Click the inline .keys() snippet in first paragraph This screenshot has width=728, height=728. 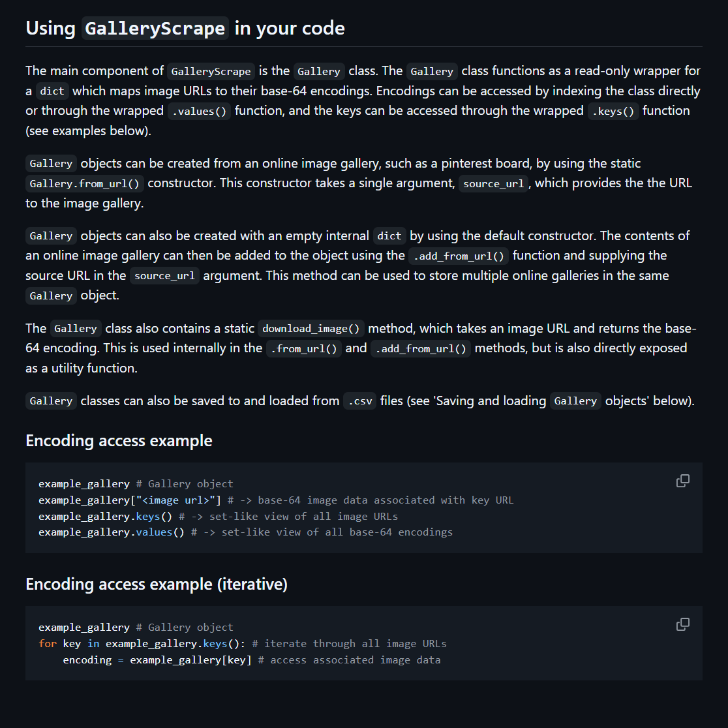click(x=613, y=111)
